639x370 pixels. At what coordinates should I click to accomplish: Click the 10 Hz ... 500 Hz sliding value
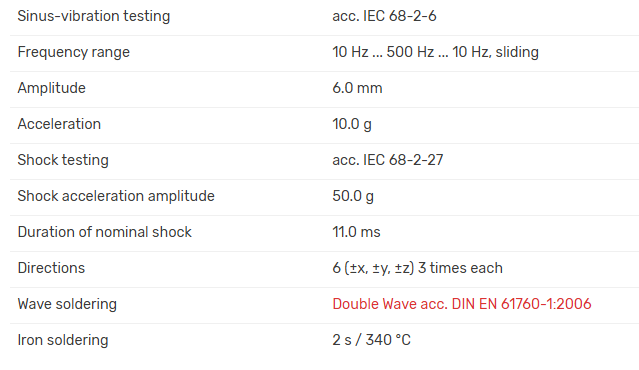click(x=436, y=52)
